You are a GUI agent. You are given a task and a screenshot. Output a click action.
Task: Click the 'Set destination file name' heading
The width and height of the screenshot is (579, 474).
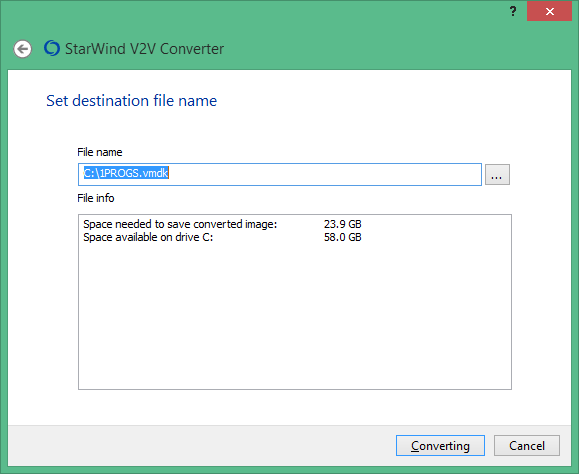click(131, 100)
